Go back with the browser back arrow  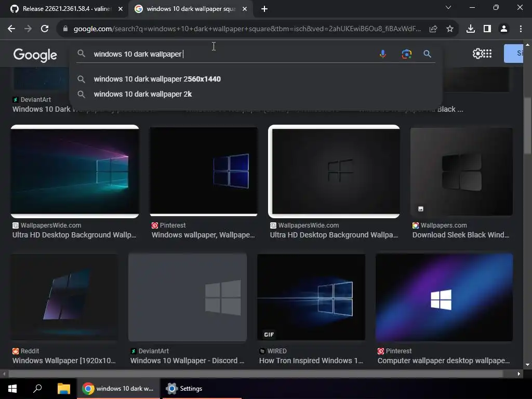pos(11,29)
